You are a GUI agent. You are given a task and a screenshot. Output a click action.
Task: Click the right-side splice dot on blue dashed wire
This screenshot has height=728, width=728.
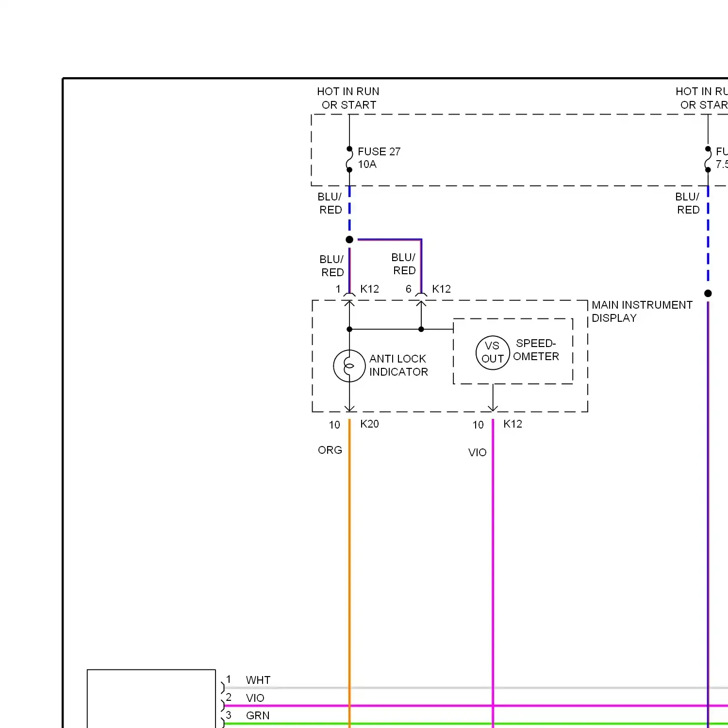point(708,293)
